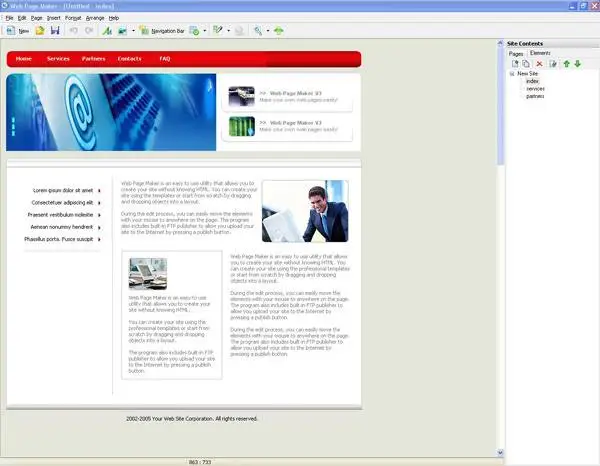
Task: Click the green Publish upload arrow icon
Action: [279, 31]
